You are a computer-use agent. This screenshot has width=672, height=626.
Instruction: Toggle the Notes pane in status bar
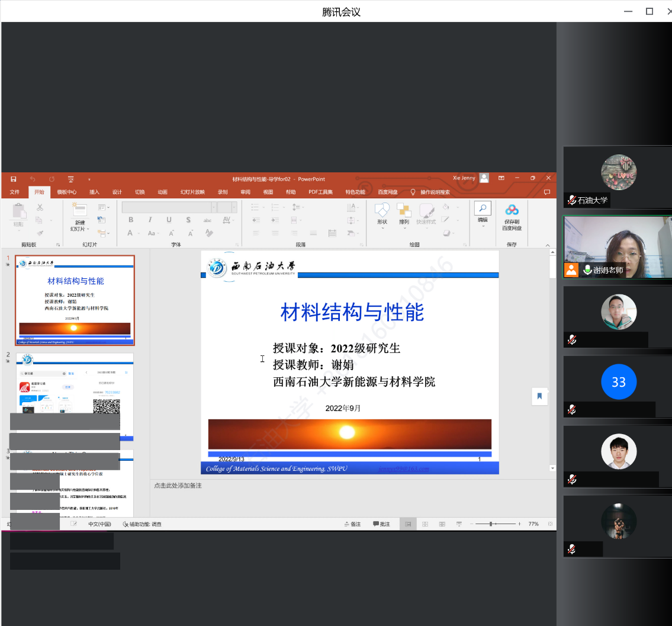[352, 524]
